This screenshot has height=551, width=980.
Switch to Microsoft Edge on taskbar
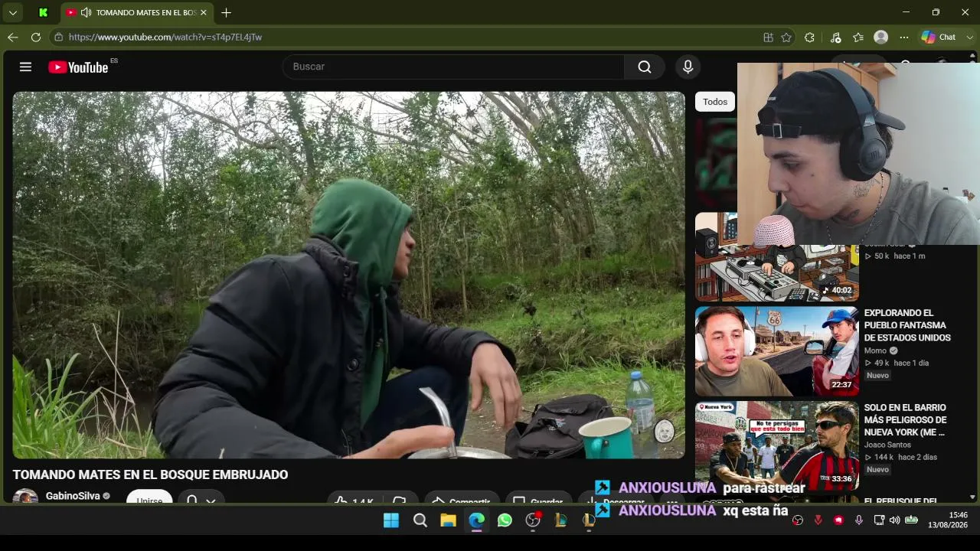tap(476, 520)
